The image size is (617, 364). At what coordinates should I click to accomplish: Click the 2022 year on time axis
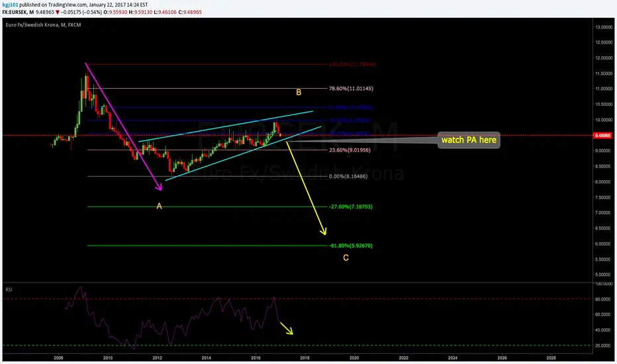(x=403, y=357)
